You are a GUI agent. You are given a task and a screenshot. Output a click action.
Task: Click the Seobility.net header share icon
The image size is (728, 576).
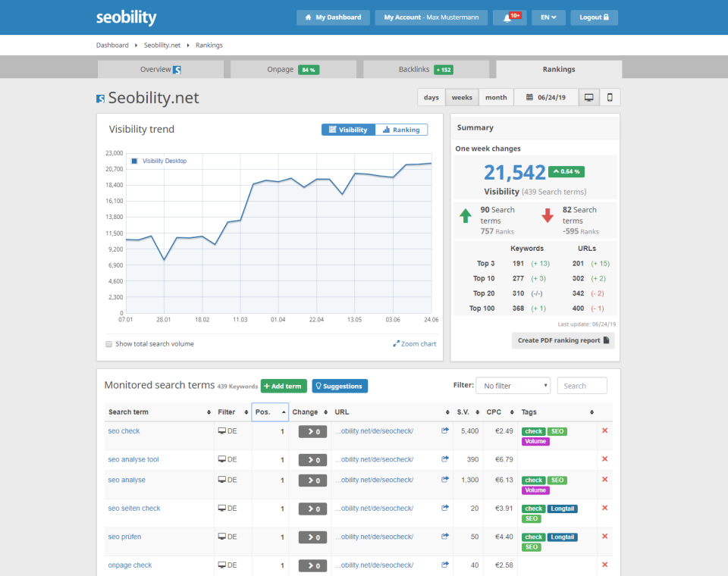100,97
